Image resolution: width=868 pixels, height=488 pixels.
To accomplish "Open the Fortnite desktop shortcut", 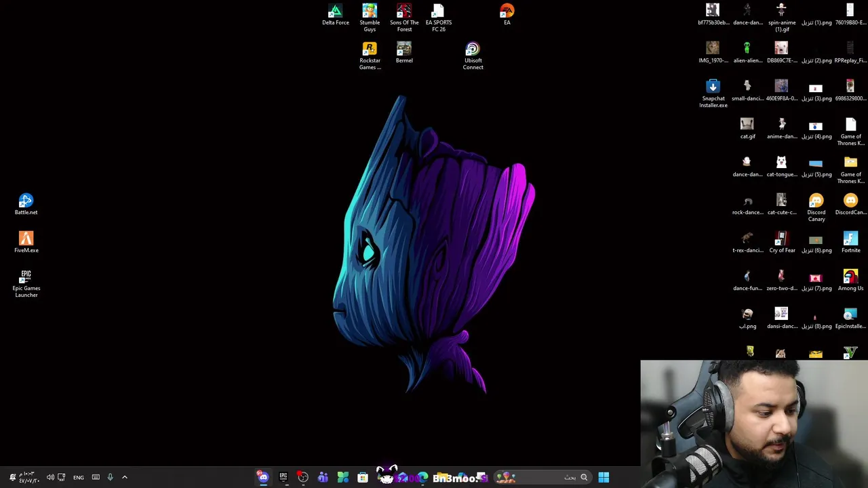I will point(850,243).
